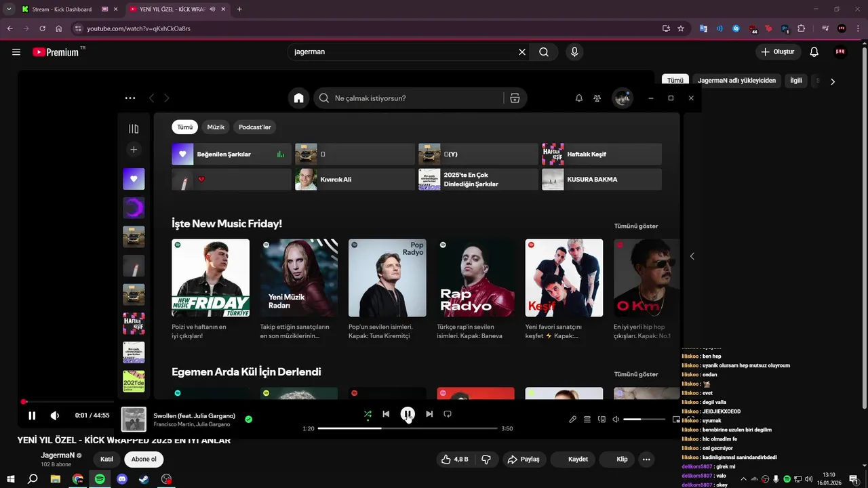Viewport: 868px width, 488px height.
Task: Filter by JagermaN adlı yükleyiciden chip
Action: coord(736,80)
